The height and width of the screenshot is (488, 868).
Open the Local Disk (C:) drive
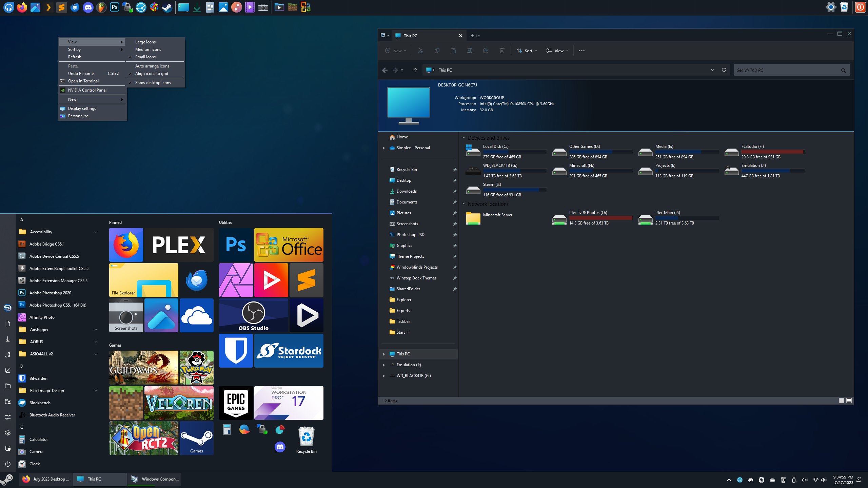[x=506, y=152]
